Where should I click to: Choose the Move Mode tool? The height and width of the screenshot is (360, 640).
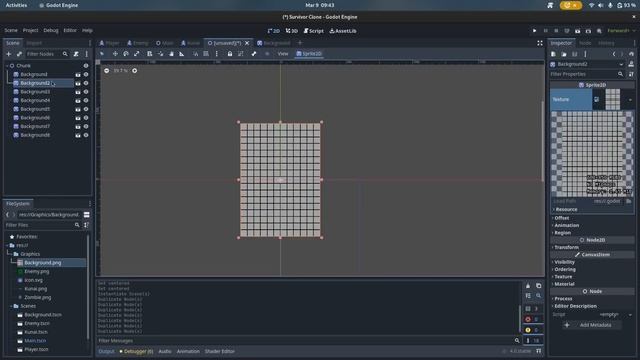tap(115, 54)
